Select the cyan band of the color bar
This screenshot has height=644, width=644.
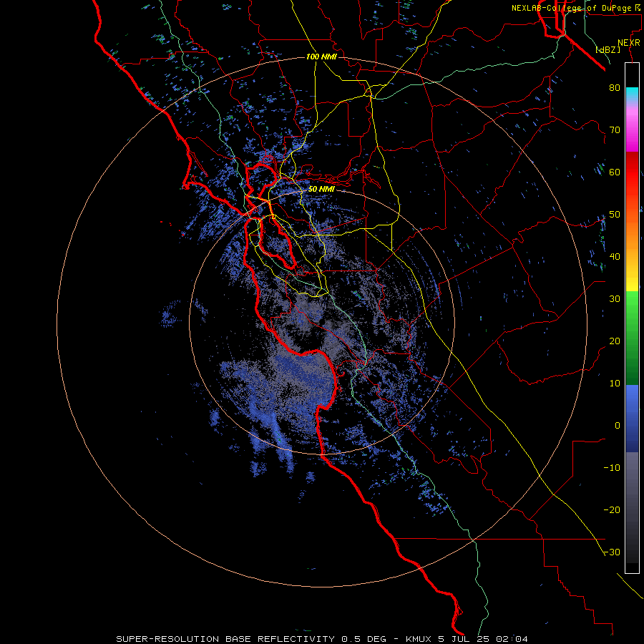(x=632, y=94)
